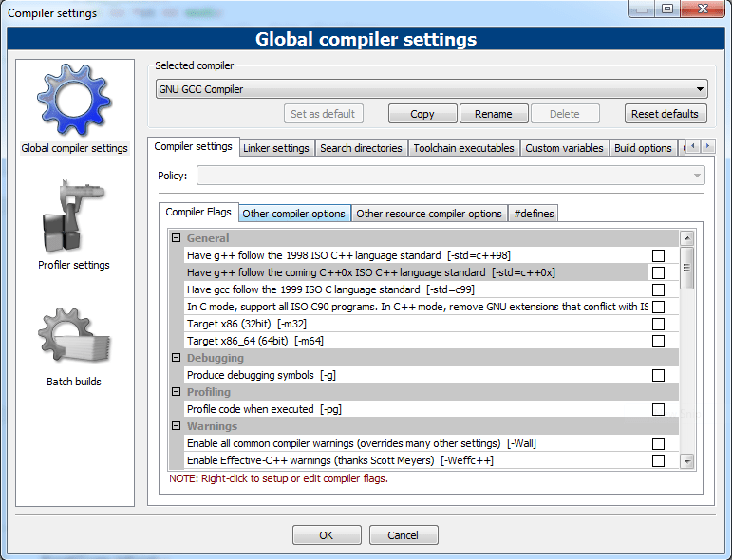The width and height of the screenshot is (732, 560).
Task: Click the Reset defaults button
Action: pyautogui.click(x=666, y=114)
